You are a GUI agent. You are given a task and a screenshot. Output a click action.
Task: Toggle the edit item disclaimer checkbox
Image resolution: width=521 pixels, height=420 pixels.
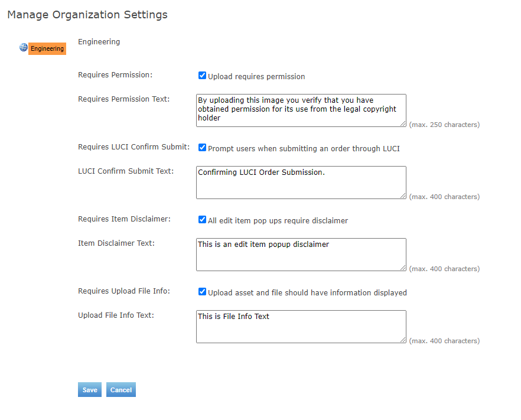202,220
